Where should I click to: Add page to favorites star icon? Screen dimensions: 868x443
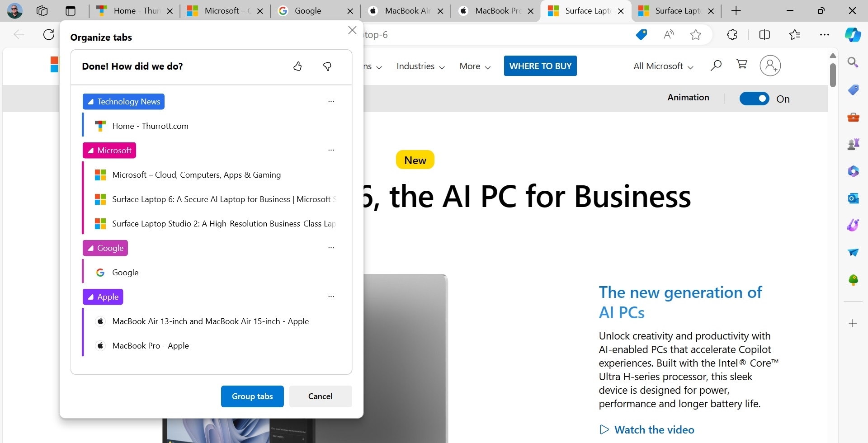pyautogui.click(x=696, y=35)
